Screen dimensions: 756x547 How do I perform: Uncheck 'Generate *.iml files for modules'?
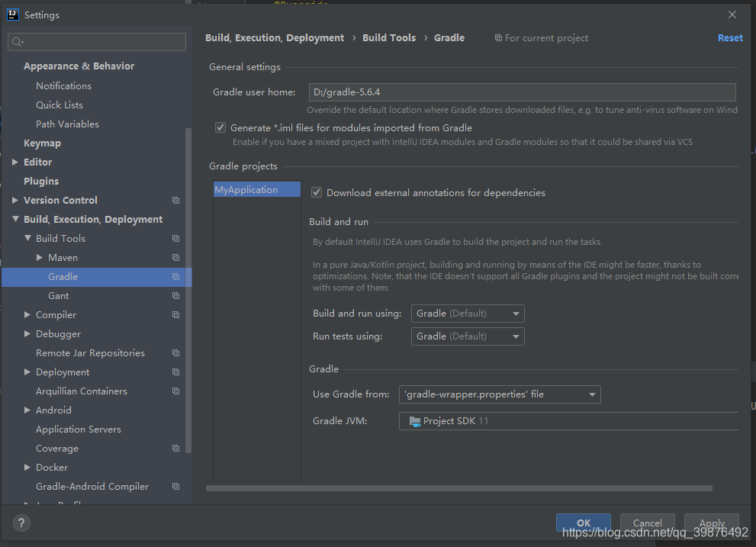click(x=220, y=127)
